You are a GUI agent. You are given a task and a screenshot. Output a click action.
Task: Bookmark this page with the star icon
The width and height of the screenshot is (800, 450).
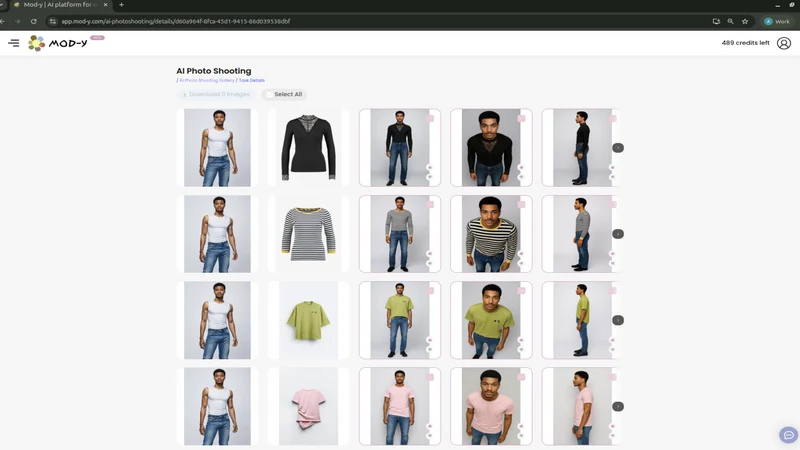click(x=745, y=21)
